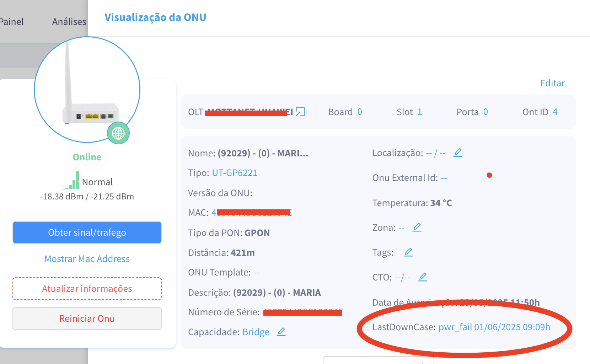Screen dimensions: 590x364
Task: Click Distância 421m value
Action: [x=243, y=253]
